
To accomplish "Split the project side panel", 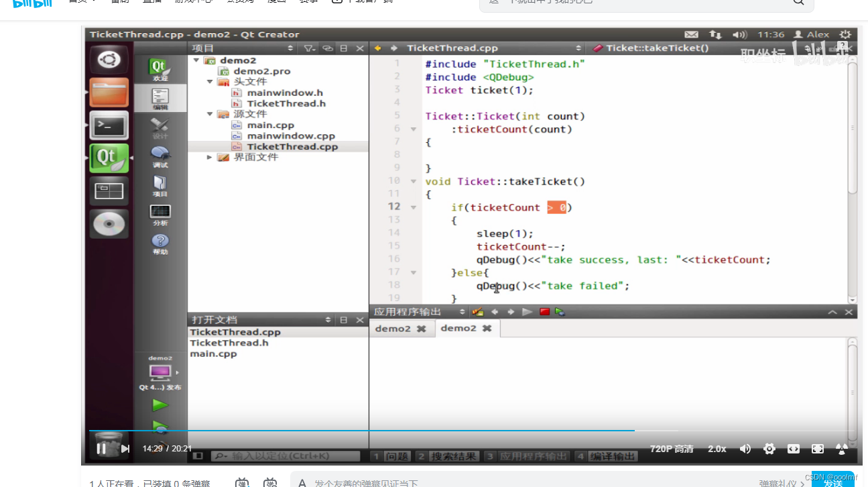I will tap(344, 48).
